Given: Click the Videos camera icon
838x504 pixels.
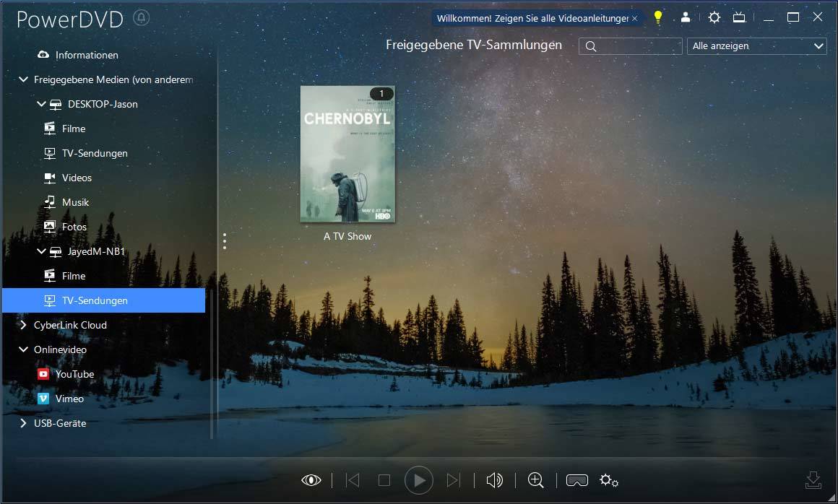Looking at the screenshot, I should tap(50, 178).
